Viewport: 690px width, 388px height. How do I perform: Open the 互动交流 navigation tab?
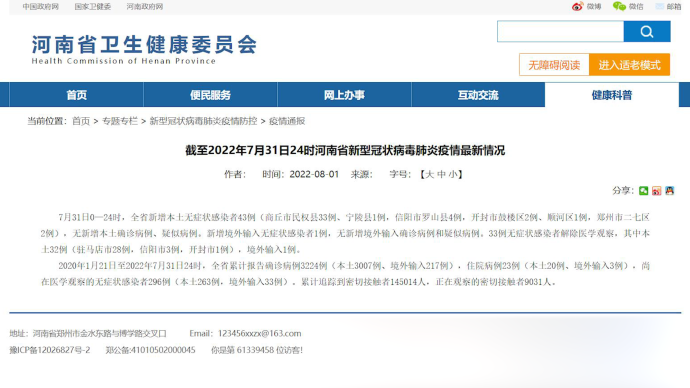[478, 95]
